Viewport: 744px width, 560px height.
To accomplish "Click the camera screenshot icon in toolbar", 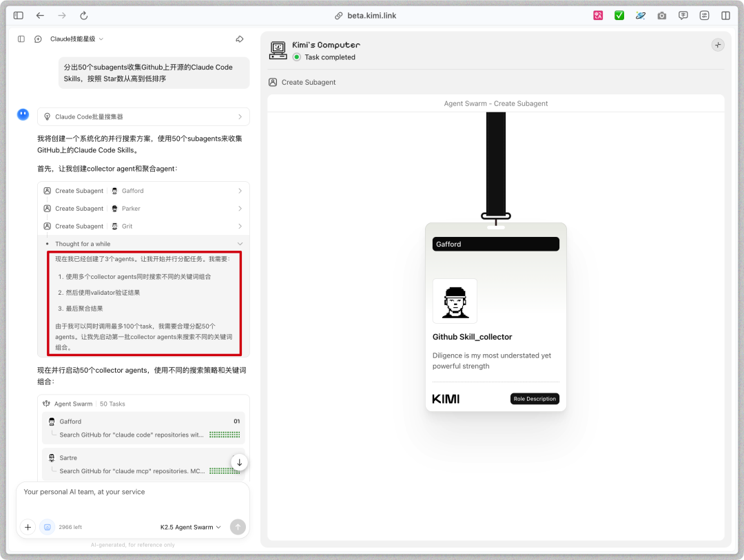I will pyautogui.click(x=661, y=15).
